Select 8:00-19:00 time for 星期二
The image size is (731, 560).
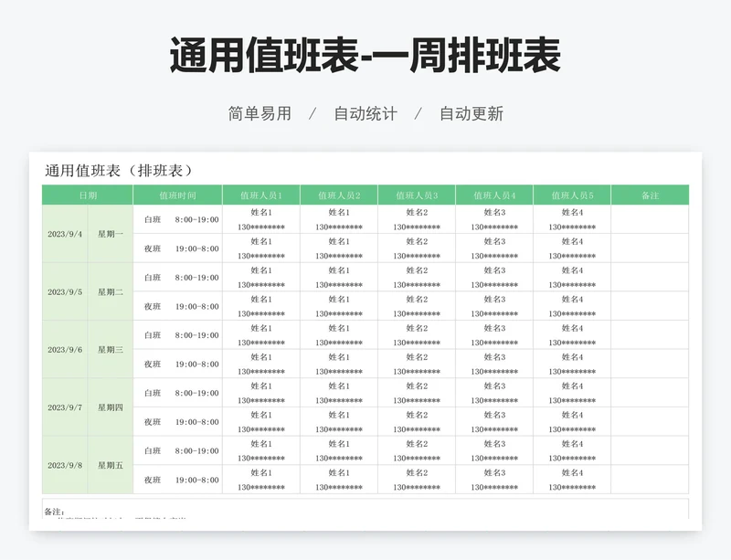tap(196, 278)
